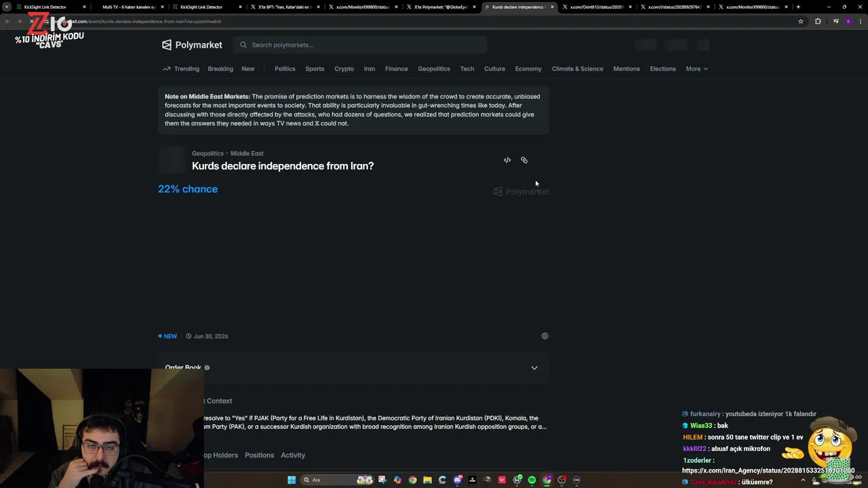This screenshot has height=488, width=868.
Task: Click the market title Kurds declare independence
Action: pos(283,166)
